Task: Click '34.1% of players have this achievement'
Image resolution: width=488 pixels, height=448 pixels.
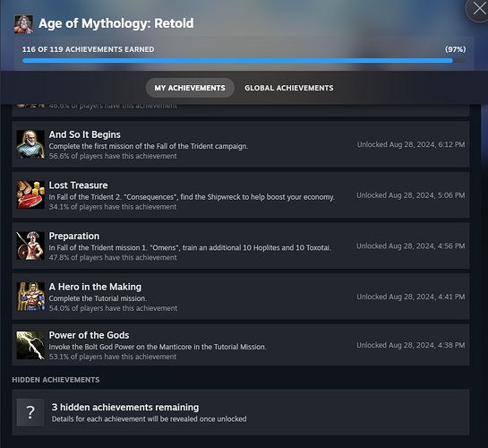Action: tap(113, 207)
